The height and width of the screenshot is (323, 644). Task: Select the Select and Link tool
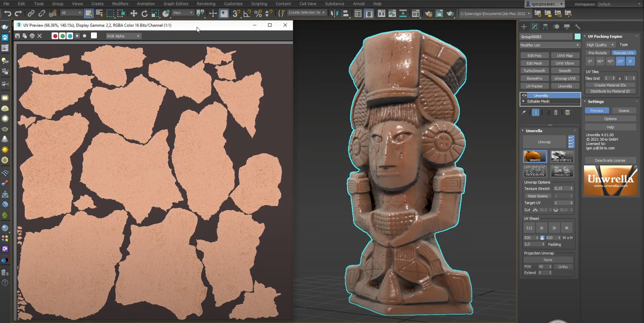(x=31, y=13)
